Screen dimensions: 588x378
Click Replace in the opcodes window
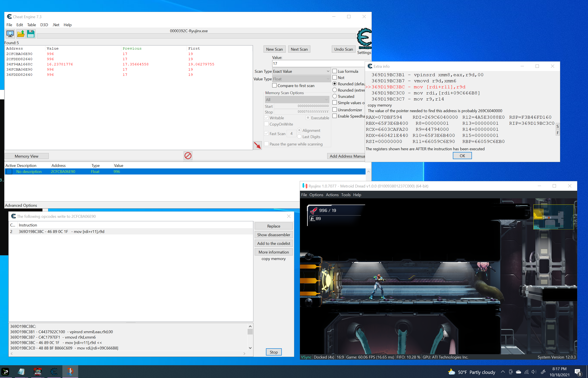(274, 226)
